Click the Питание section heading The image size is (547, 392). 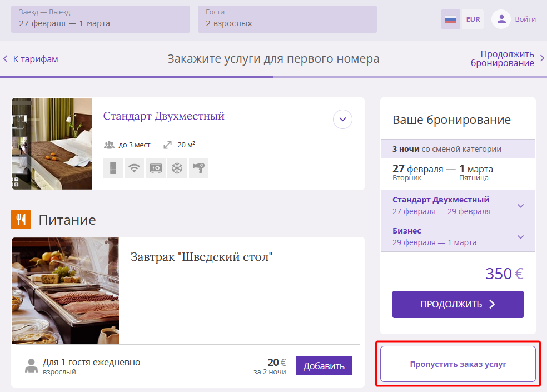(67, 220)
